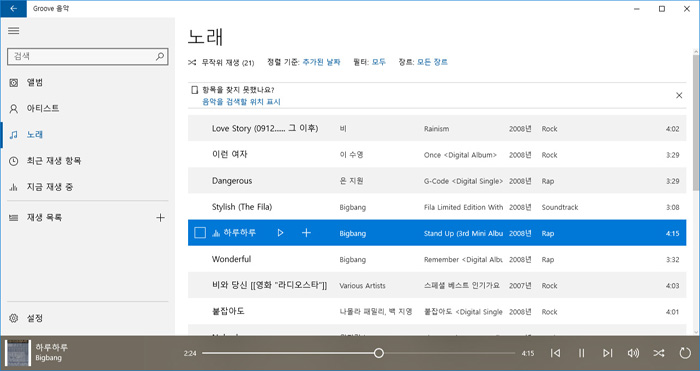Viewport: 700px width, 371px height.
Task: Start 무작위 재생 (21) shuffle all
Action: pos(221,63)
